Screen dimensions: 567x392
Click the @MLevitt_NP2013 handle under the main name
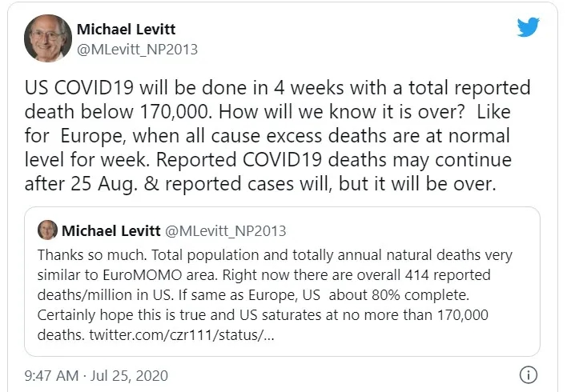click(137, 50)
